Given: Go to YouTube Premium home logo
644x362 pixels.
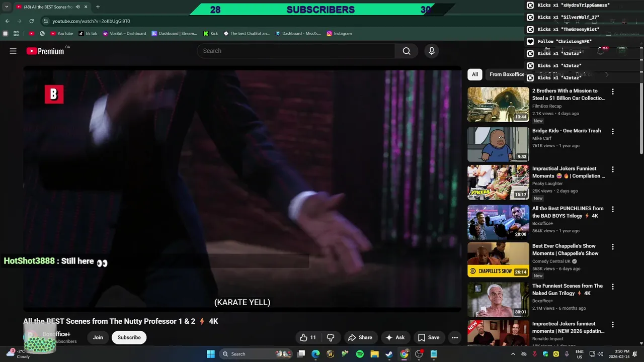Looking at the screenshot, I should click(x=45, y=51).
